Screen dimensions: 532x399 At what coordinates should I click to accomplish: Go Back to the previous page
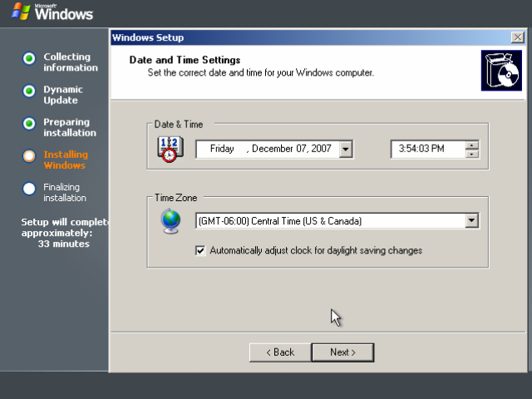pyautogui.click(x=280, y=352)
